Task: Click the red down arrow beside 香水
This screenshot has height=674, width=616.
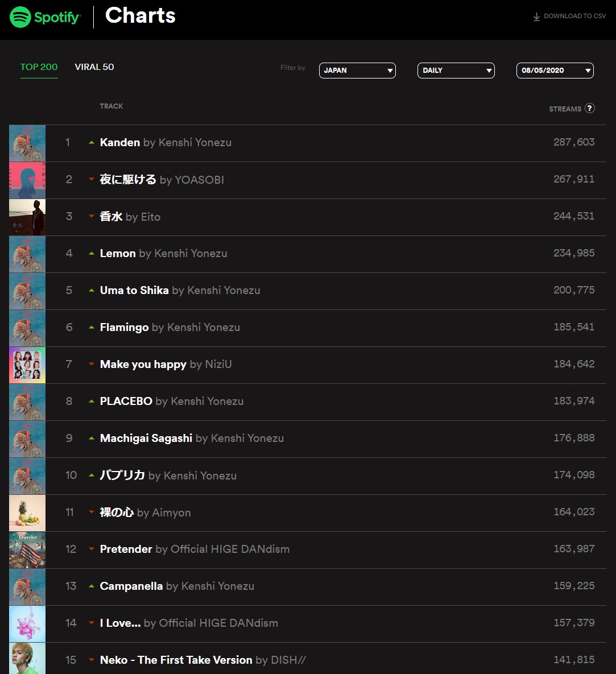Action: [x=91, y=216]
